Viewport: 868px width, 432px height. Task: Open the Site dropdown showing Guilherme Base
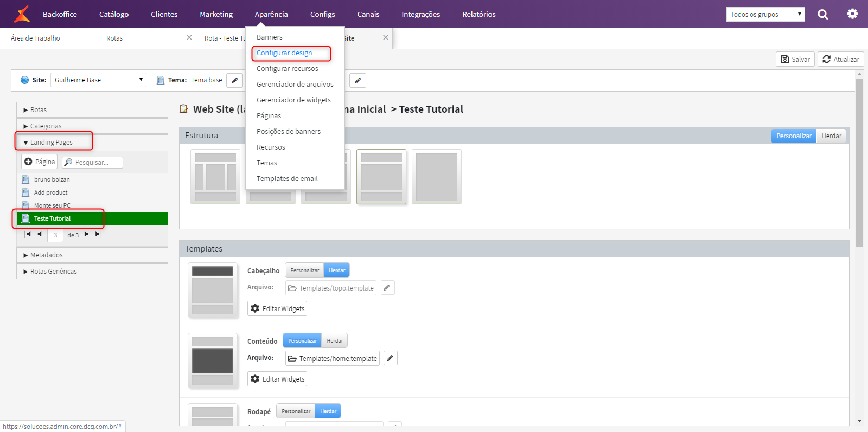pos(98,80)
